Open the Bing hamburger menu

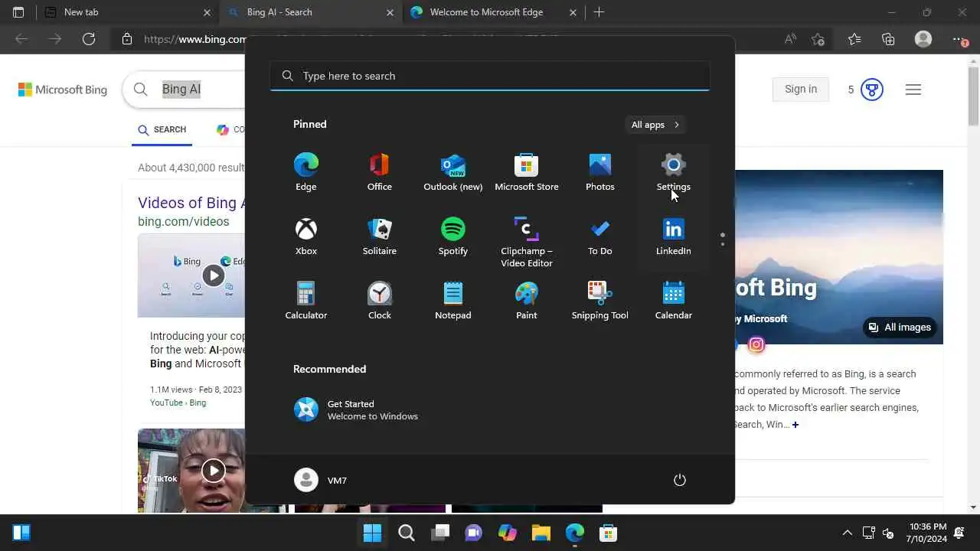[x=913, y=90]
